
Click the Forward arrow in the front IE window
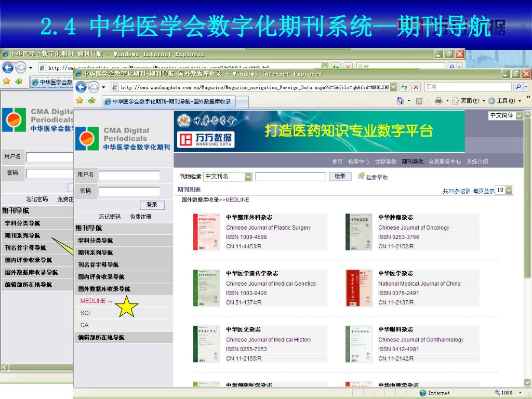94,87
